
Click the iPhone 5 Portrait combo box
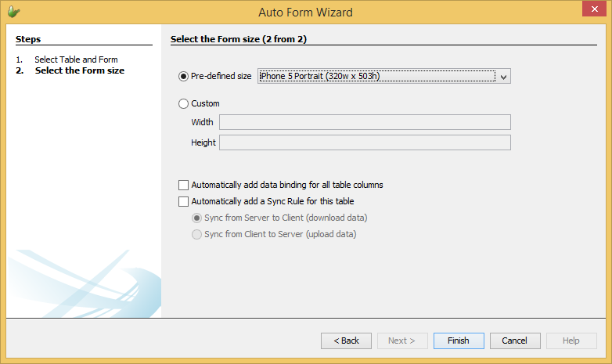[376, 76]
